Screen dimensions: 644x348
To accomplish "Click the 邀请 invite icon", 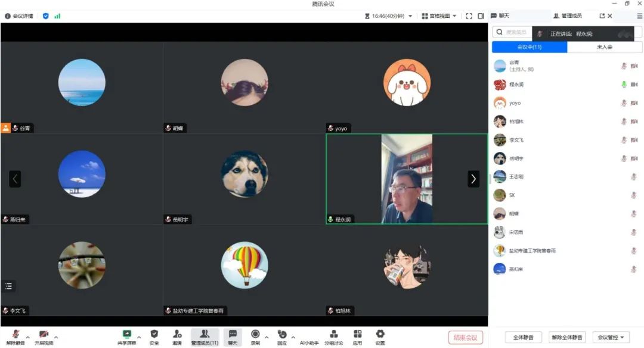I will 177,334.
